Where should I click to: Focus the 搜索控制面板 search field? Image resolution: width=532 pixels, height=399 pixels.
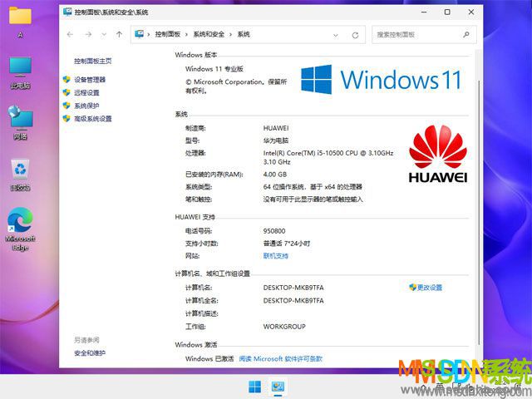coord(424,34)
